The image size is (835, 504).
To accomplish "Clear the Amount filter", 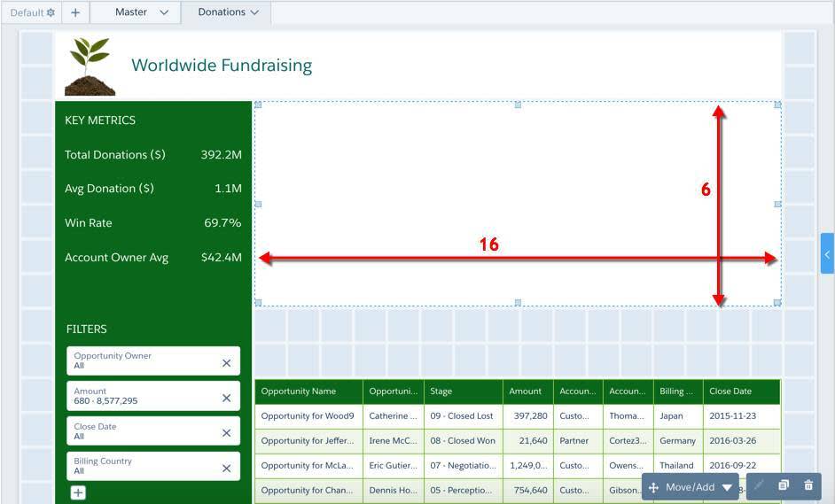I will coord(226,398).
